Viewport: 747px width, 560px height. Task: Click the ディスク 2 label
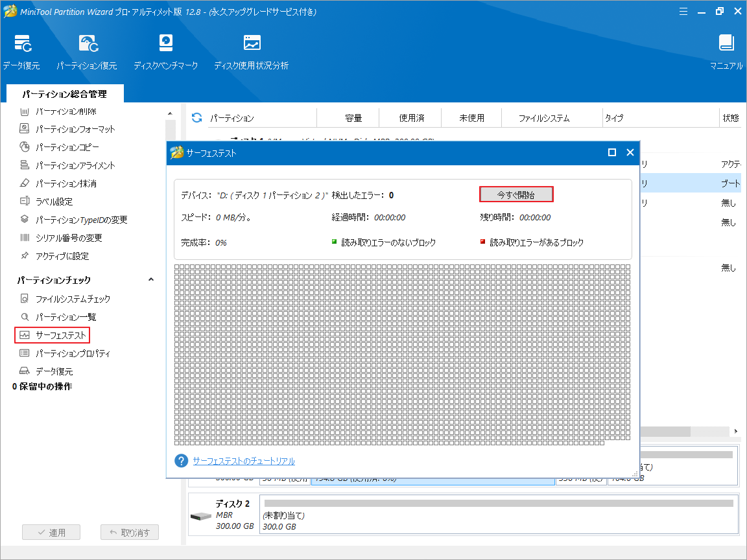tap(233, 504)
